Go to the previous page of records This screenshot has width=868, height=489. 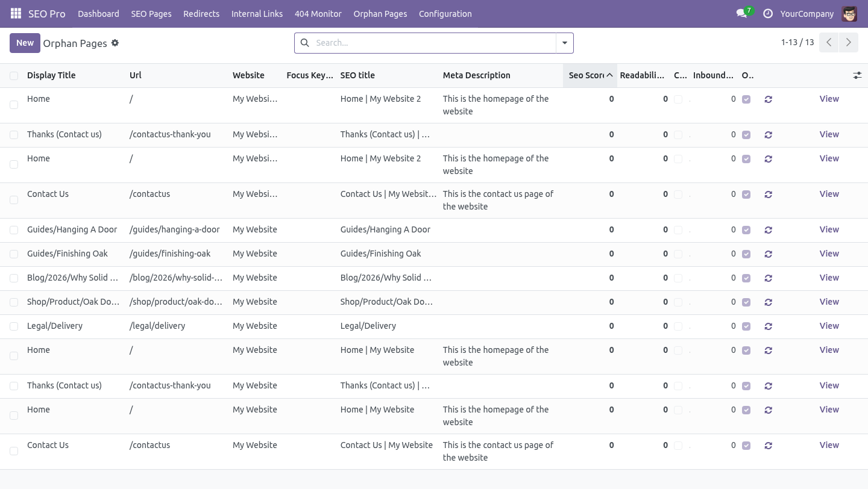pyautogui.click(x=829, y=43)
